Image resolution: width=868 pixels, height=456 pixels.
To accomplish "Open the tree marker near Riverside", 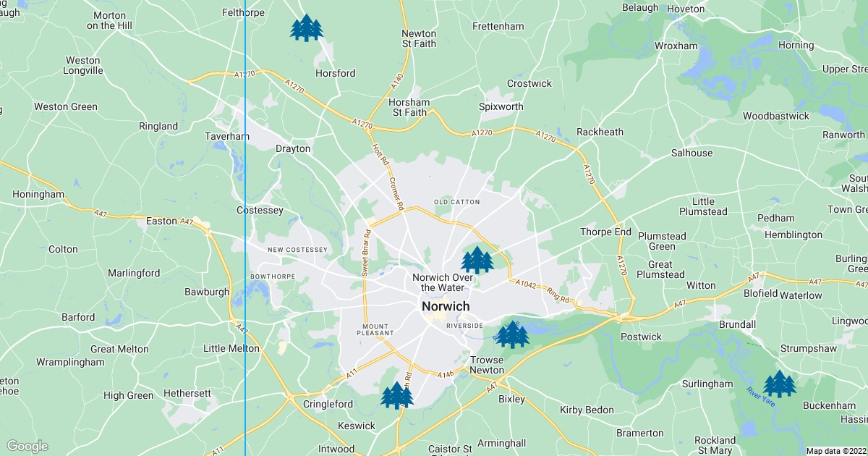I will tap(513, 334).
